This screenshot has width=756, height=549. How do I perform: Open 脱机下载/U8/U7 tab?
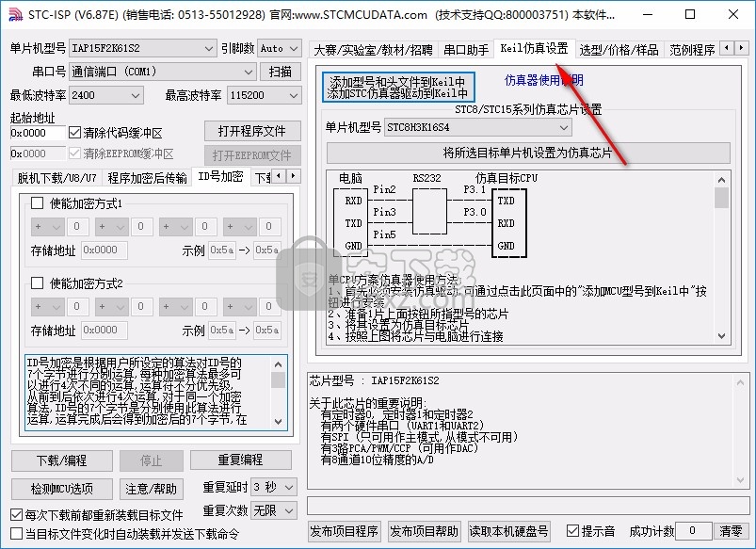[56, 178]
